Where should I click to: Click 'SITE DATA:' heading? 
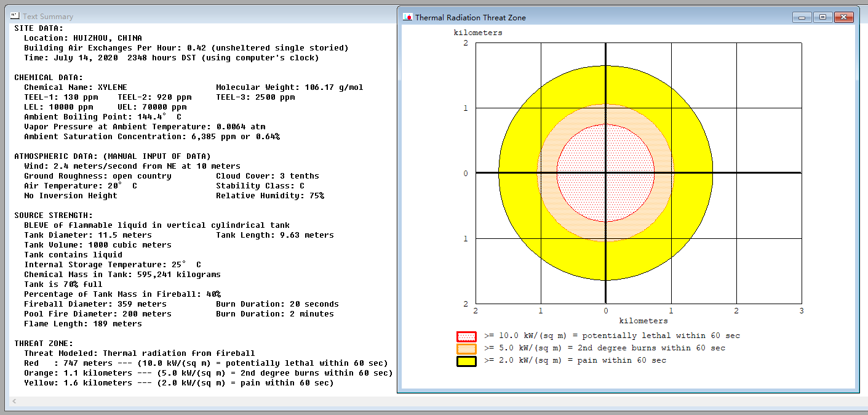(39, 28)
